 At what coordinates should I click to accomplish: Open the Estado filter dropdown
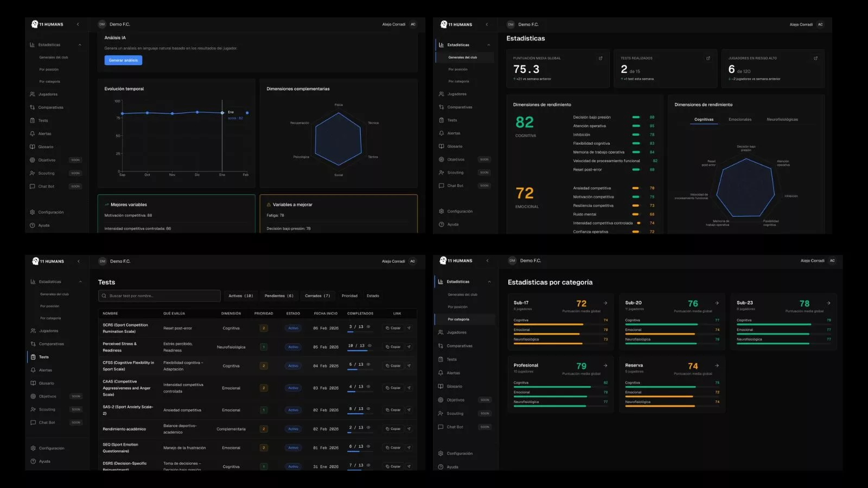(373, 296)
